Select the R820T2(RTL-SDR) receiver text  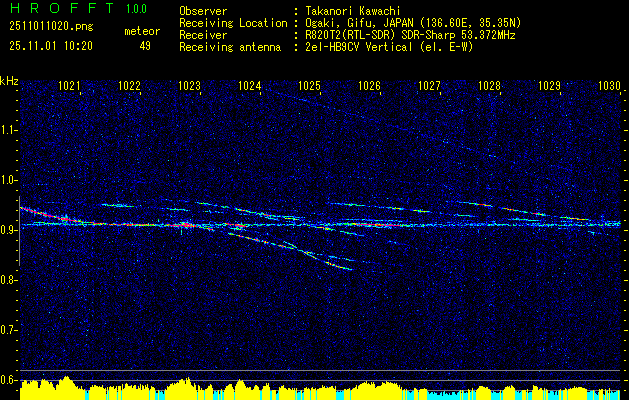click(352, 35)
